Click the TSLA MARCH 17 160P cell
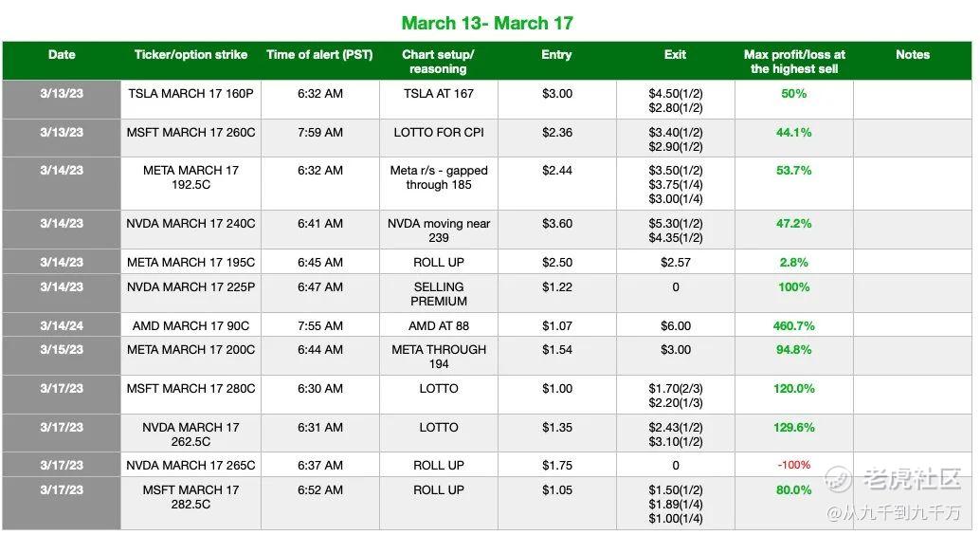Viewport: 980px width, 535px height. click(191, 94)
